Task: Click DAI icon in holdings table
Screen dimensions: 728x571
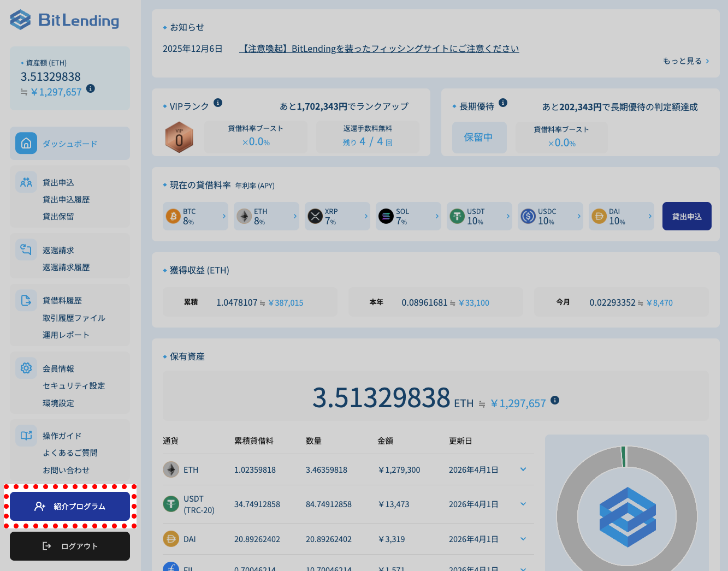Action: tap(171, 539)
